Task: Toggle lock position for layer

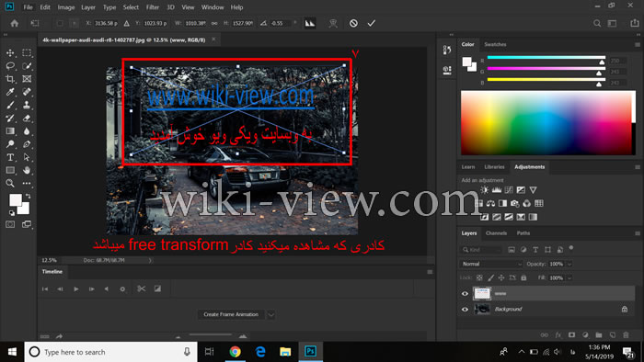Action: coord(501,277)
